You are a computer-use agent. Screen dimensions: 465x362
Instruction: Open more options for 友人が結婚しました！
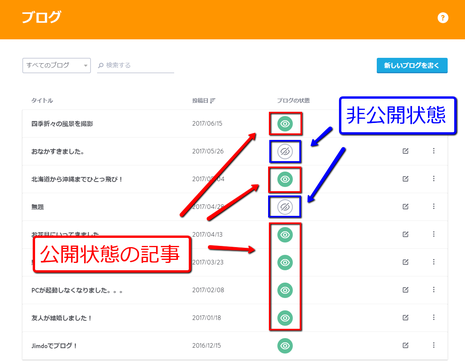pos(434,317)
